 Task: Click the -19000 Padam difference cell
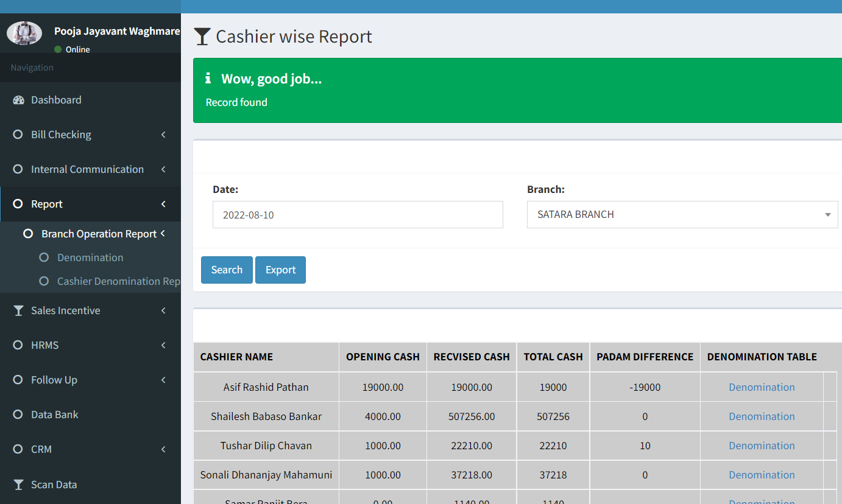[645, 387]
